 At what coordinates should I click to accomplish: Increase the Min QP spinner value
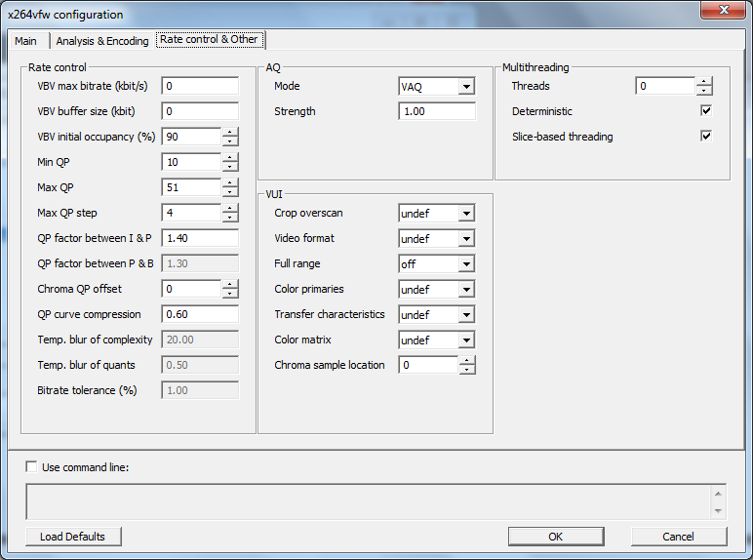pyautogui.click(x=230, y=158)
